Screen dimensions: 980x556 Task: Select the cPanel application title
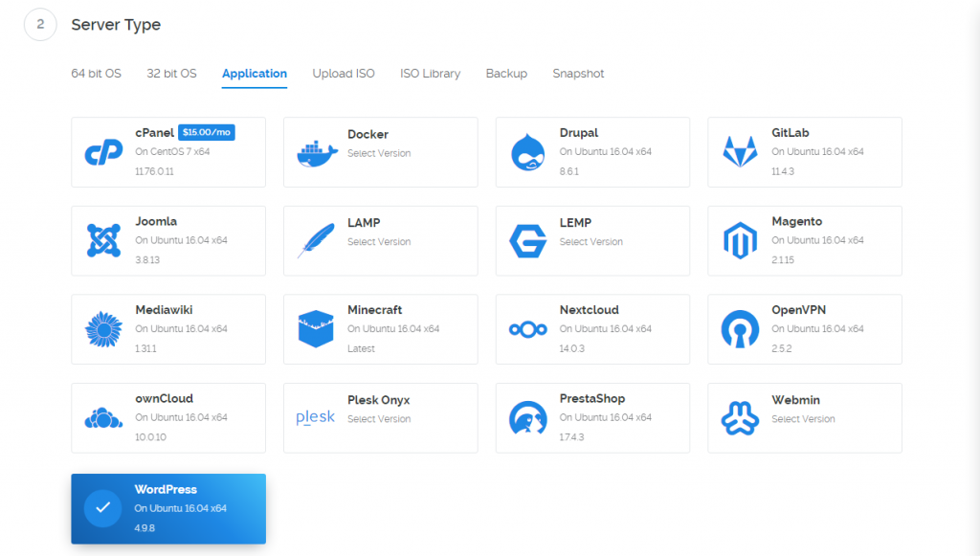(x=154, y=133)
